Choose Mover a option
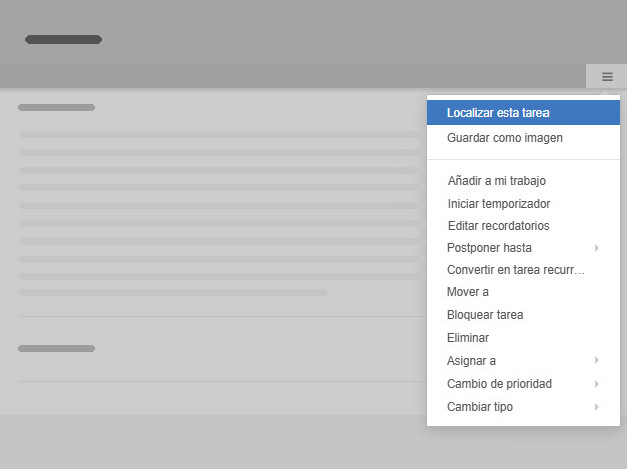 click(523, 292)
